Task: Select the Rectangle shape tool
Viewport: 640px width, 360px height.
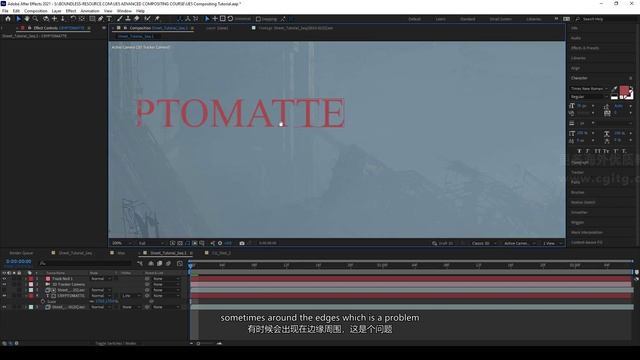Action: click(x=92, y=19)
